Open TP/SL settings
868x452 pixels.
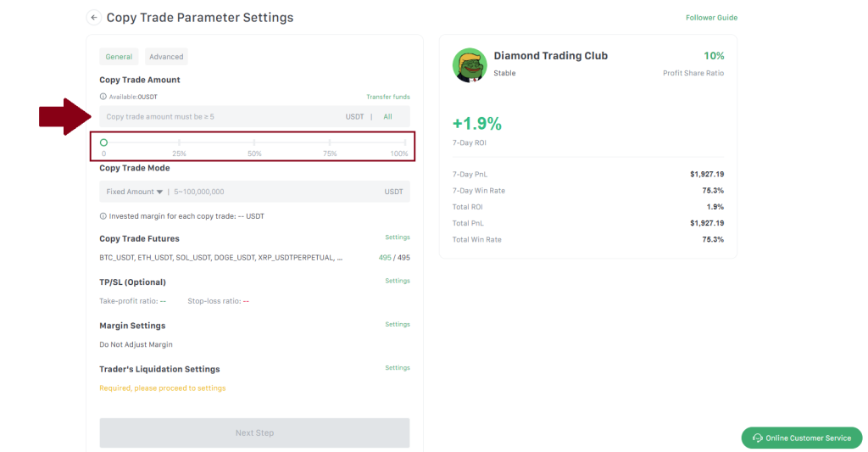tap(397, 281)
